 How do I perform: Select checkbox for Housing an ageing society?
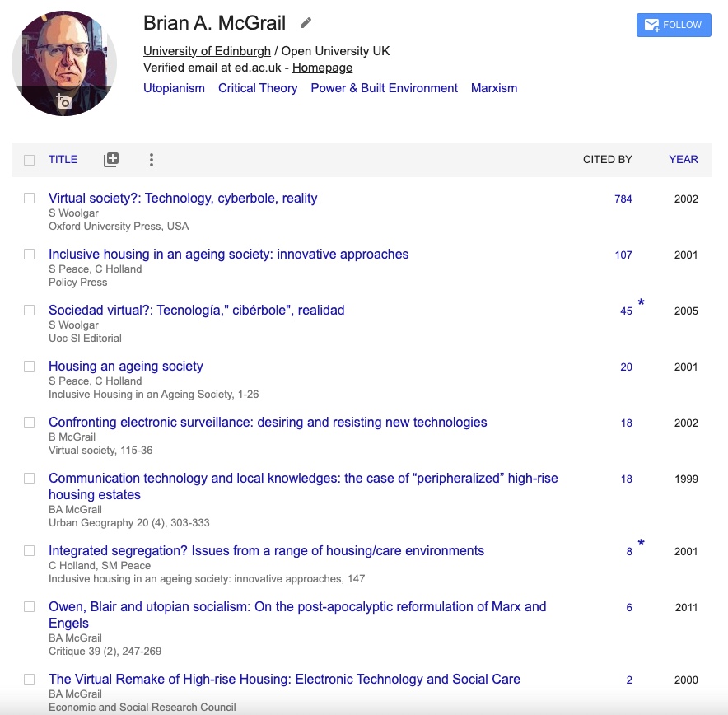coord(30,367)
